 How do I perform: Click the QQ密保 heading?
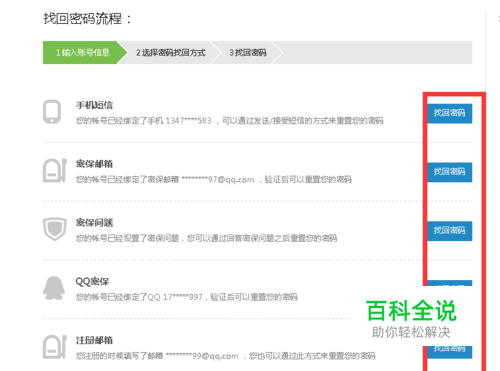[x=92, y=281]
